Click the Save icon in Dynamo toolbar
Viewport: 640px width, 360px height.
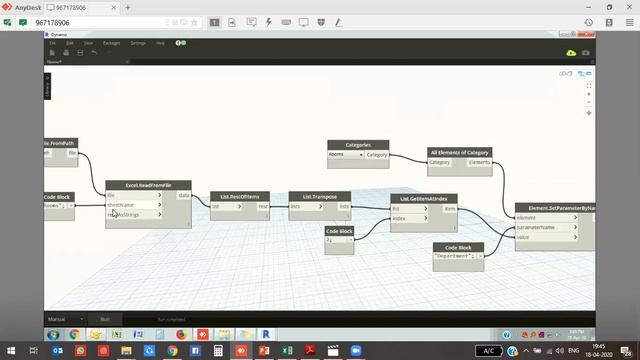click(80, 53)
